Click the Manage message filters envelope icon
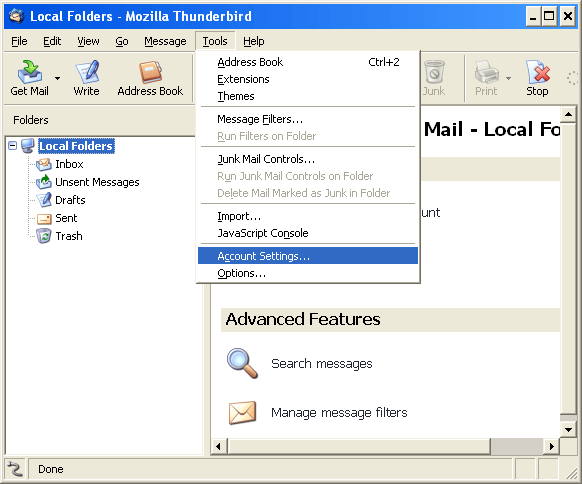 coord(242,412)
